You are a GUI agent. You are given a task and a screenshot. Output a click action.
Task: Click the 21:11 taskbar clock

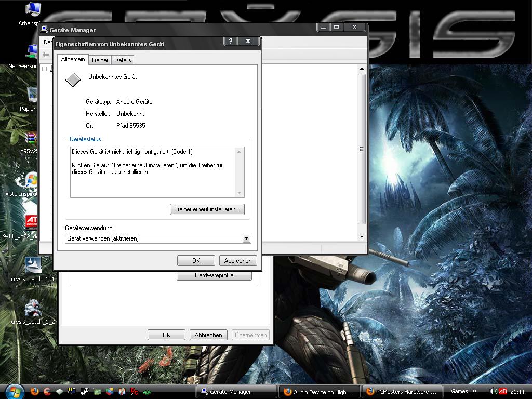[517, 392]
